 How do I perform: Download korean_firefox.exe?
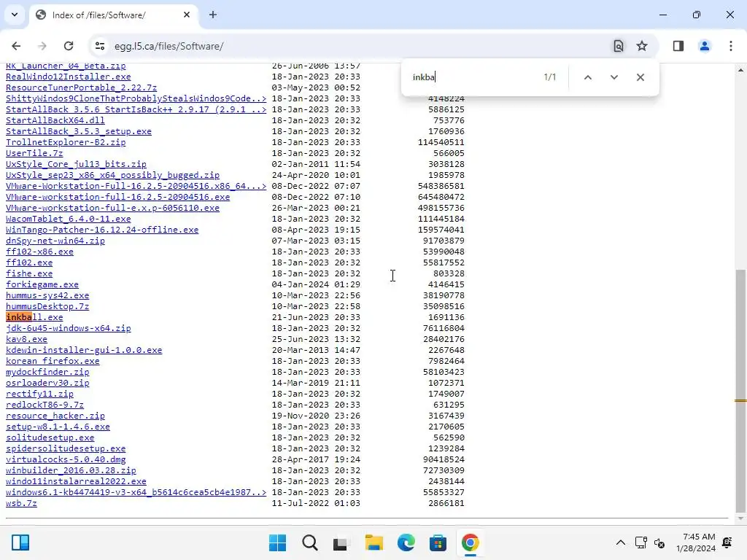pyautogui.click(x=53, y=362)
